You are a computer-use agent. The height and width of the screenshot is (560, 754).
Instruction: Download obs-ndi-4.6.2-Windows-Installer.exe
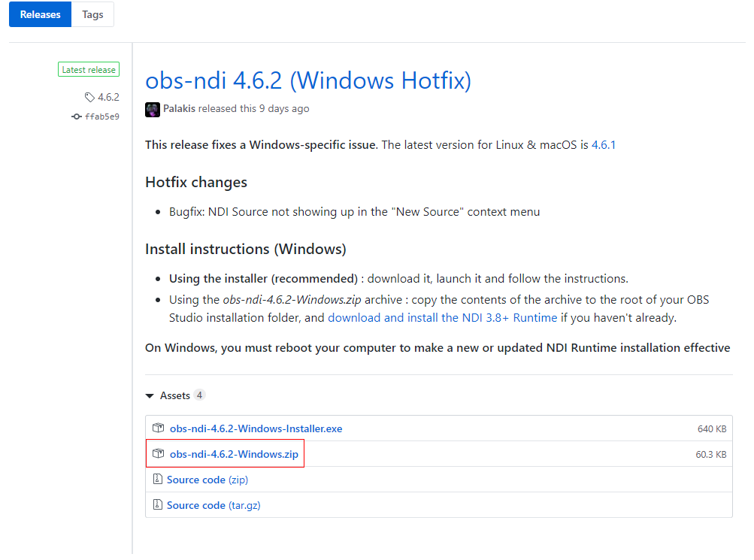coord(256,428)
